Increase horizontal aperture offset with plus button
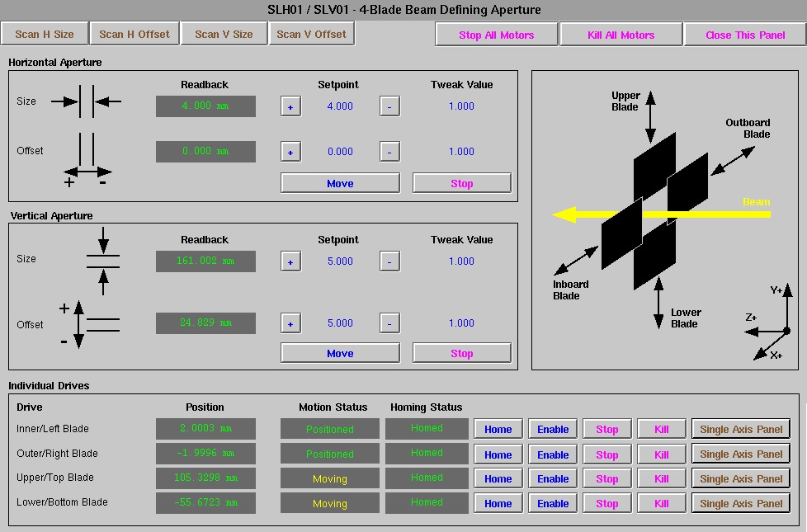Image resolution: width=807 pixels, height=532 pixels. [x=290, y=152]
